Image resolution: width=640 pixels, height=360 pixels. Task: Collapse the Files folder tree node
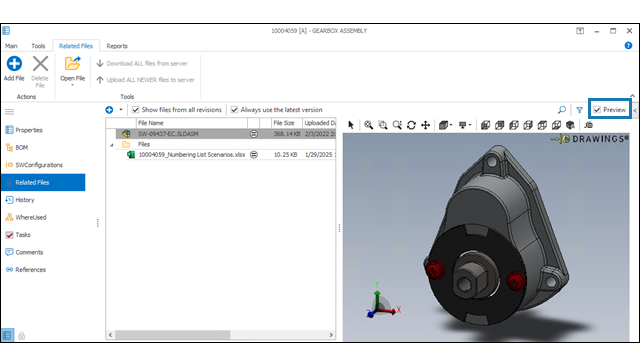[x=111, y=144]
